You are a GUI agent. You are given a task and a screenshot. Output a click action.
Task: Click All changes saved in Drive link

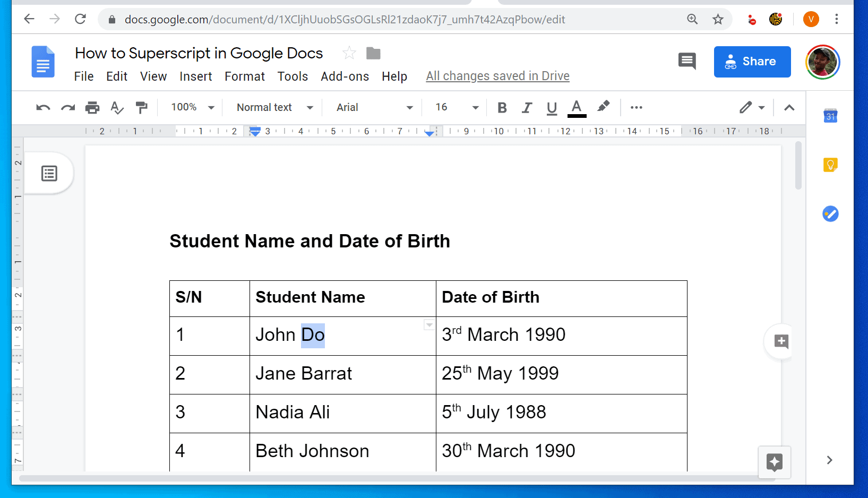click(x=497, y=76)
